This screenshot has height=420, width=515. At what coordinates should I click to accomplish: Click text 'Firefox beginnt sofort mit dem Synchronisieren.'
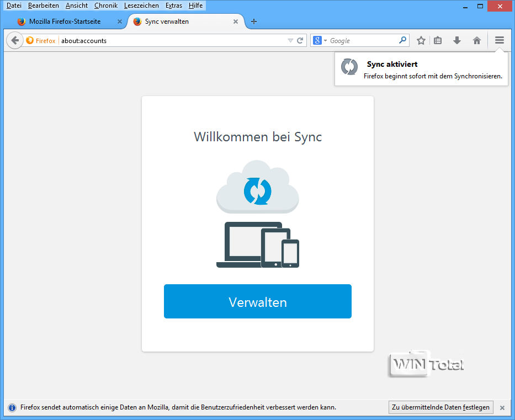[x=433, y=76]
